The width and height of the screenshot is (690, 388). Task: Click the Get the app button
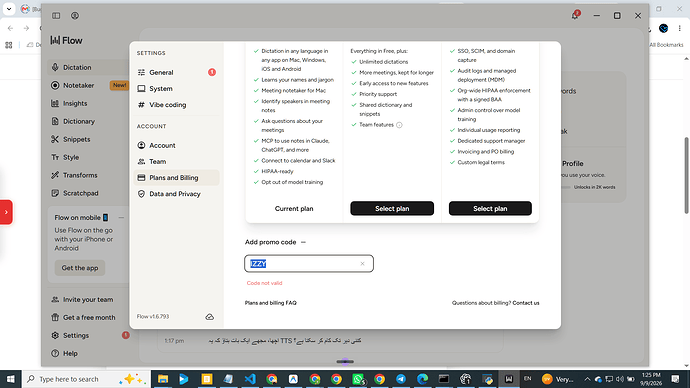point(80,268)
